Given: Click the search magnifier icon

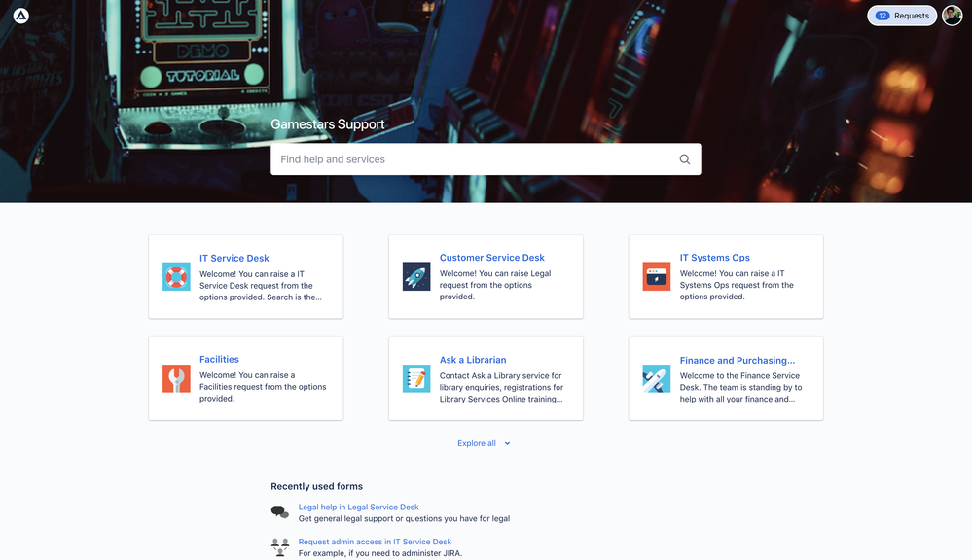Looking at the screenshot, I should [684, 159].
